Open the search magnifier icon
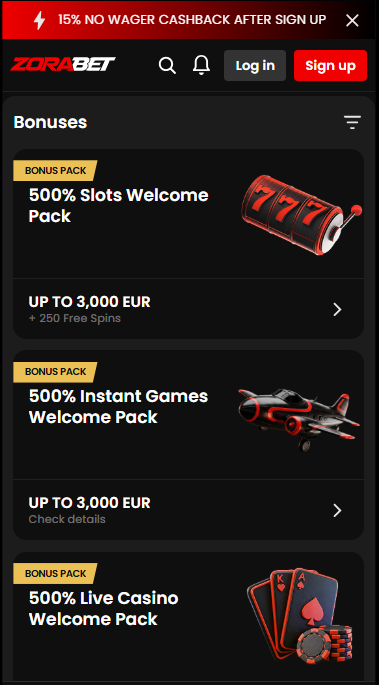 [x=167, y=66]
